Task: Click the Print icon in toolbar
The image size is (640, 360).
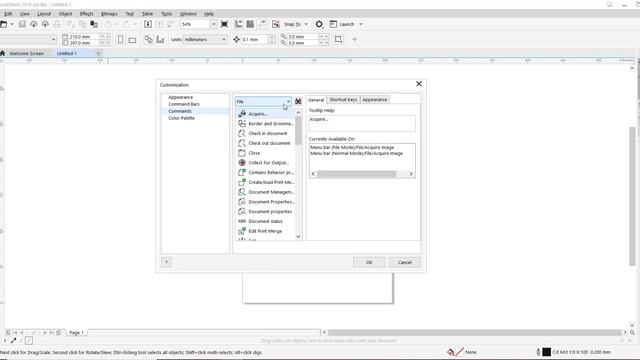Action: (57, 24)
